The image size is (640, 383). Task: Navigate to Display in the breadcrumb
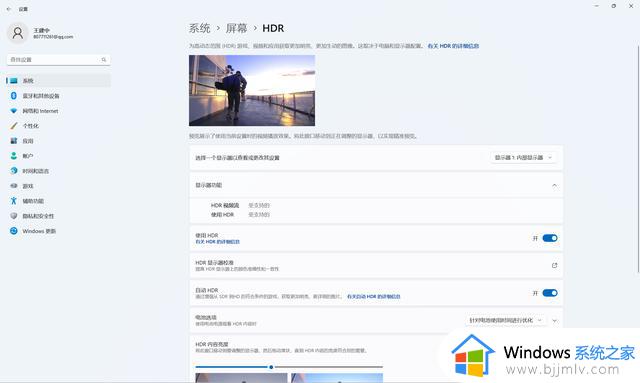pyautogui.click(x=237, y=28)
